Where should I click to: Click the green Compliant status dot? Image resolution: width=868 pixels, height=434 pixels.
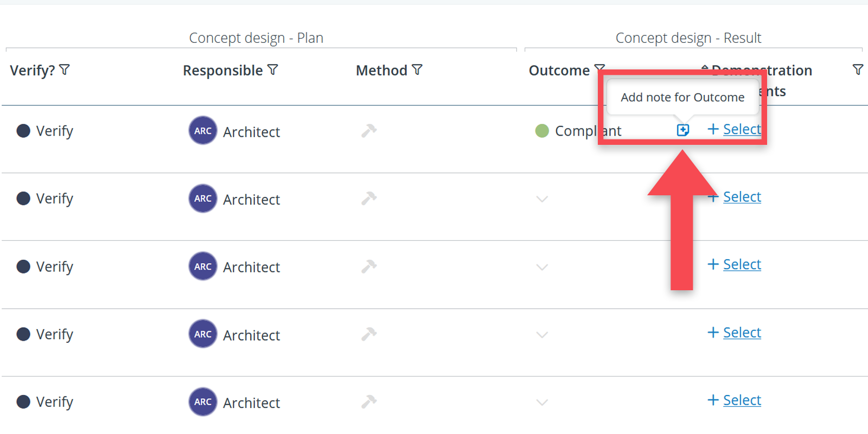(542, 131)
